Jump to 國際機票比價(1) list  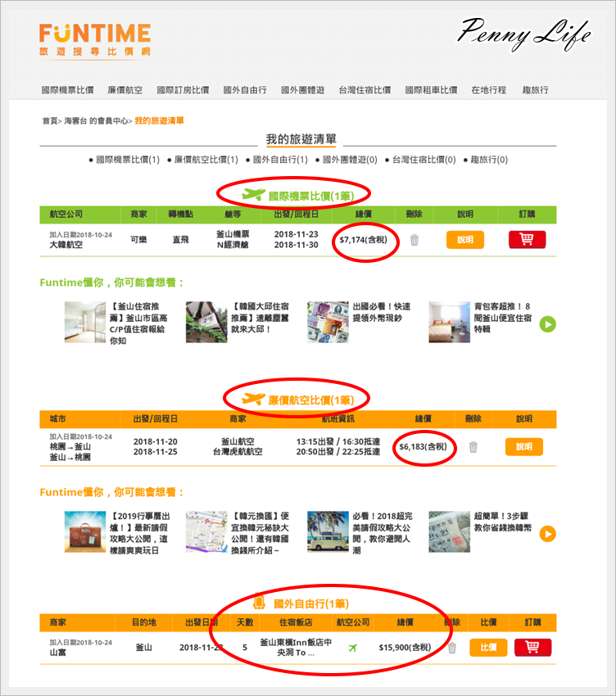(x=128, y=160)
